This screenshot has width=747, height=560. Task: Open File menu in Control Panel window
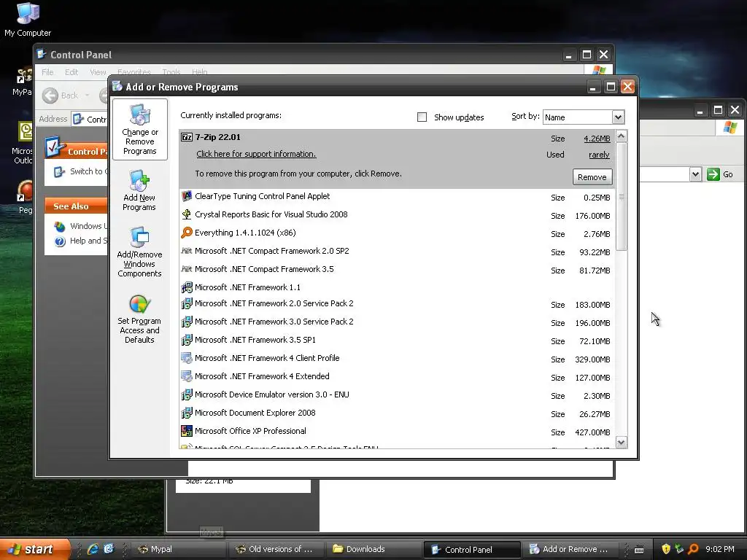pos(47,72)
